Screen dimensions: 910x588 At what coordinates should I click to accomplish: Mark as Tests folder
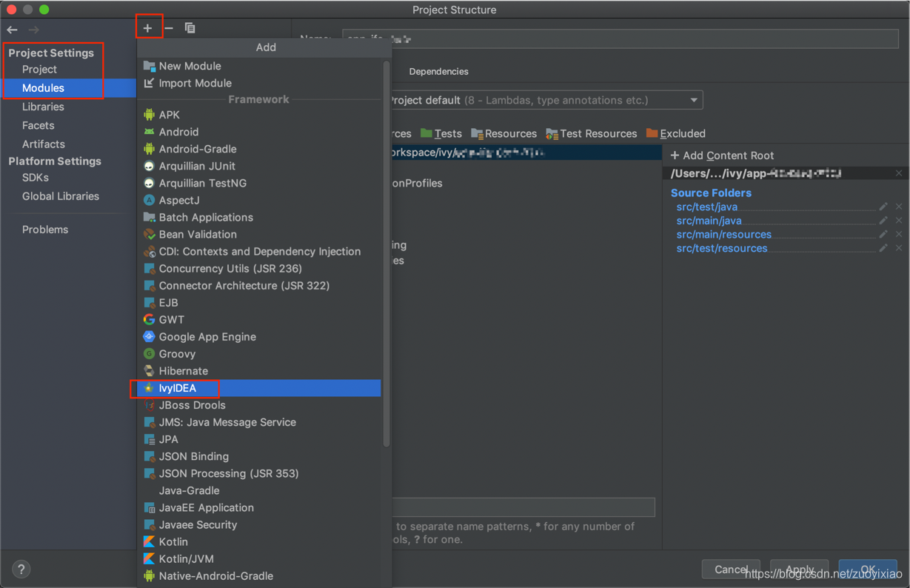441,133
